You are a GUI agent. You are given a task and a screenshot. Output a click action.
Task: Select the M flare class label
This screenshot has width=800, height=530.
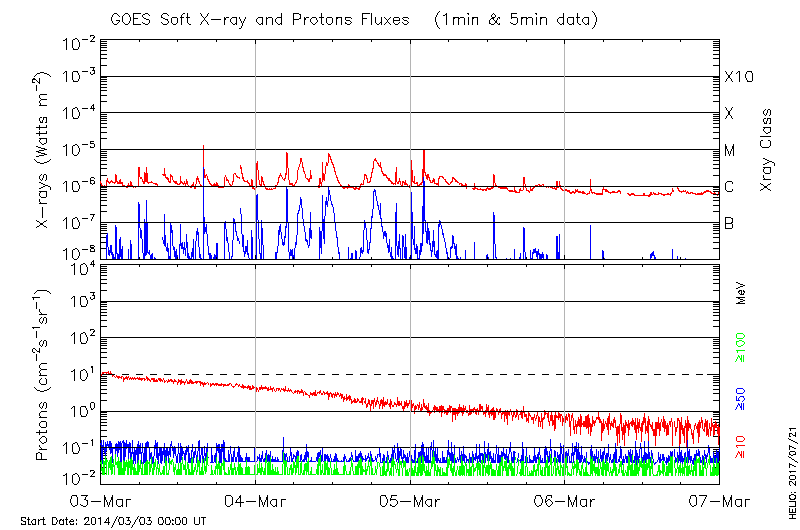pyautogui.click(x=730, y=151)
